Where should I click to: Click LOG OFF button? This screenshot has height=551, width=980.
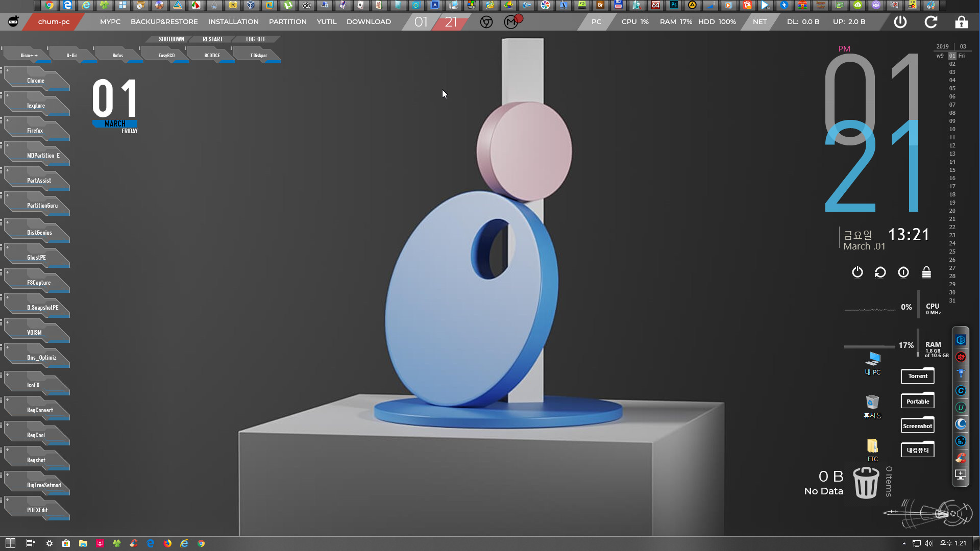pyautogui.click(x=256, y=39)
